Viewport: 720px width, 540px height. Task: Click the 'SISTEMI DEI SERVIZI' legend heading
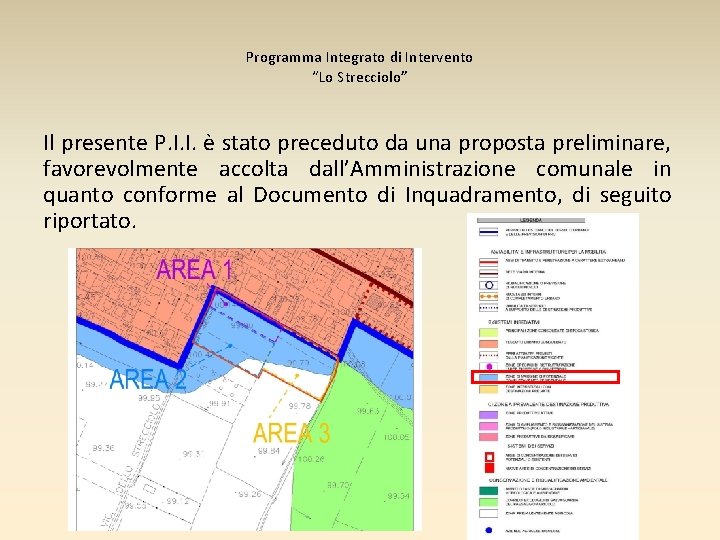531,446
